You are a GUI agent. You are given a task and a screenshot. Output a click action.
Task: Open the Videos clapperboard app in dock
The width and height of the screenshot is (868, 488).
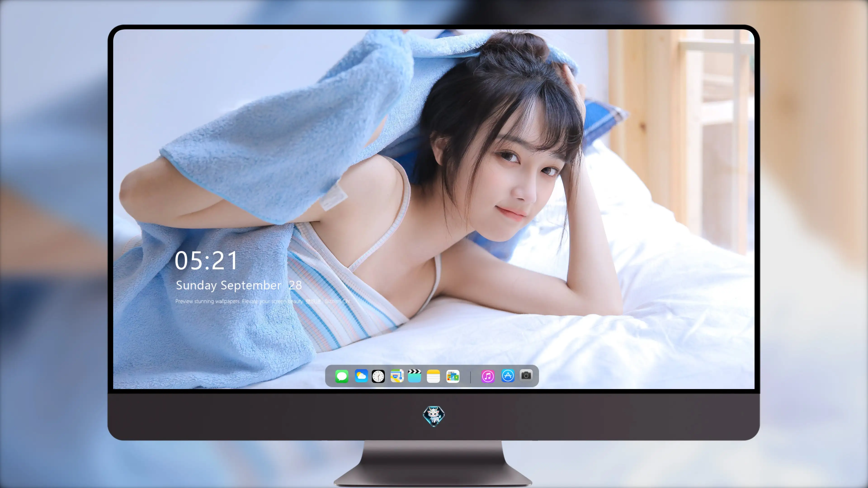[x=415, y=376]
